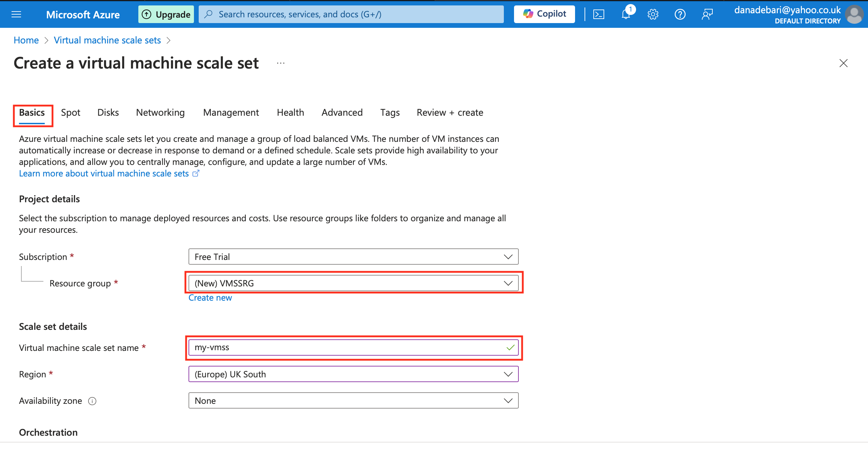Open the feedback icon in the header

coord(707,14)
